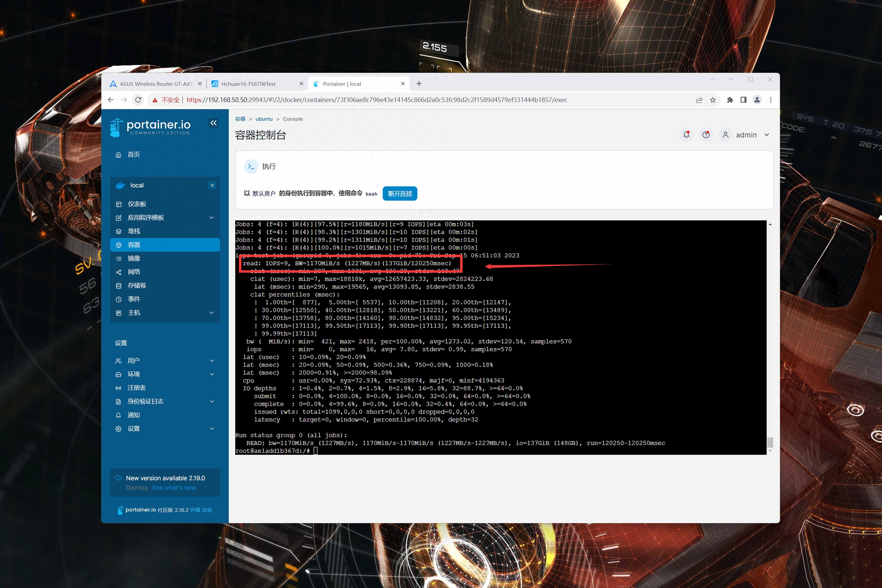882x588 pixels.
Task: Click the portainer.io logo
Action: pos(150,127)
